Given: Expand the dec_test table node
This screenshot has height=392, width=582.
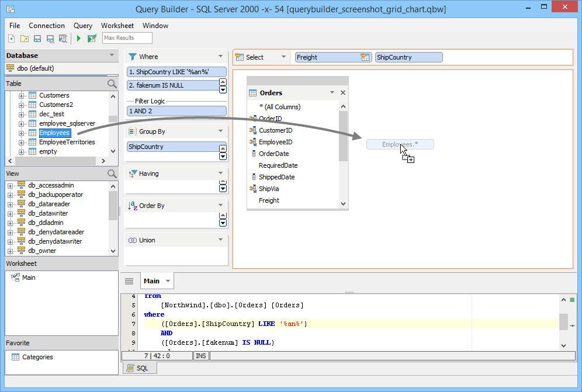Looking at the screenshot, I should [x=21, y=115].
